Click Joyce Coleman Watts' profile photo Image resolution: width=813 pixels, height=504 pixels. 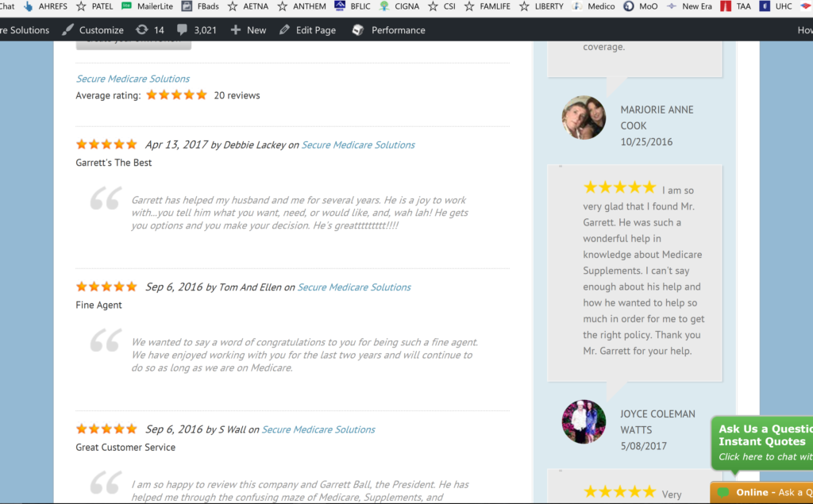[584, 421]
